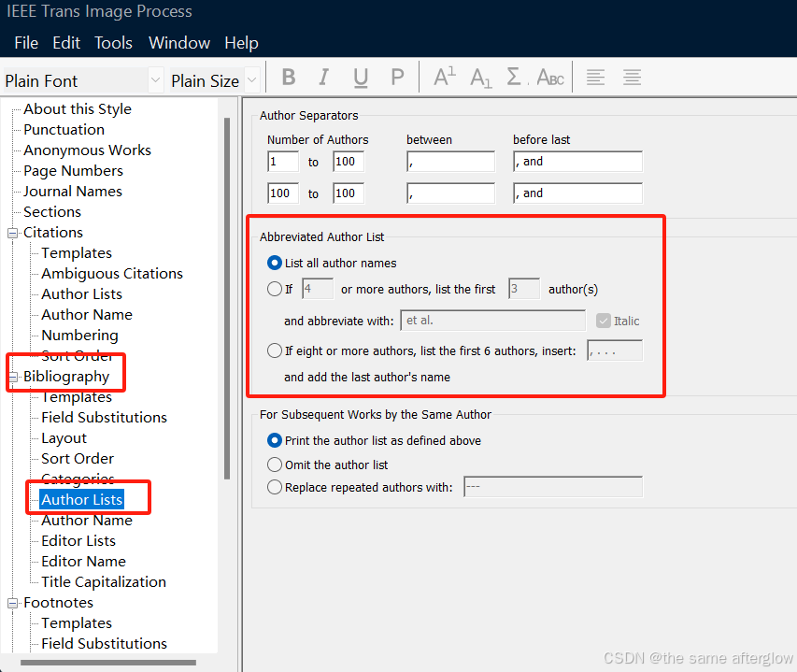The width and height of the screenshot is (797, 672).
Task: Apply Superscript formatting
Action: [x=444, y=78]
